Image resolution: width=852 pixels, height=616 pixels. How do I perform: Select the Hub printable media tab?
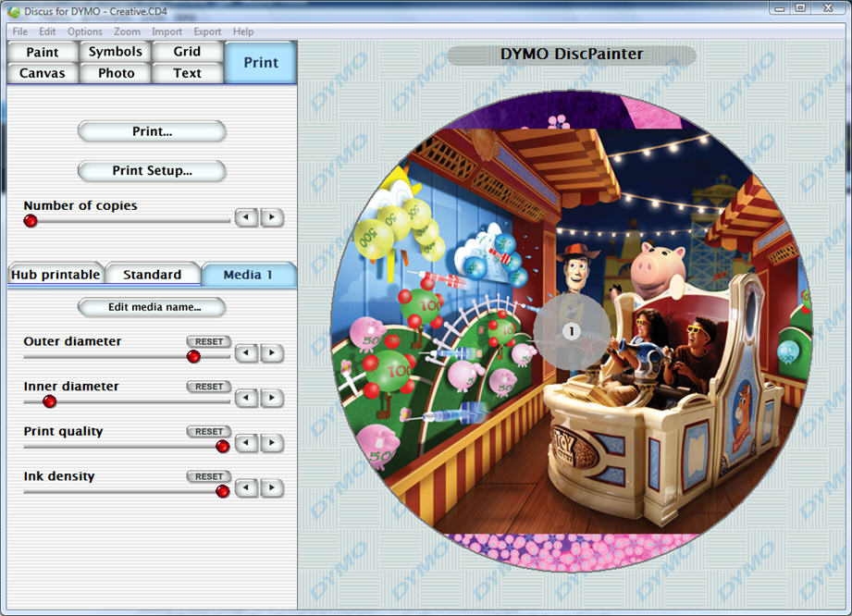click(x=56, y=275)
